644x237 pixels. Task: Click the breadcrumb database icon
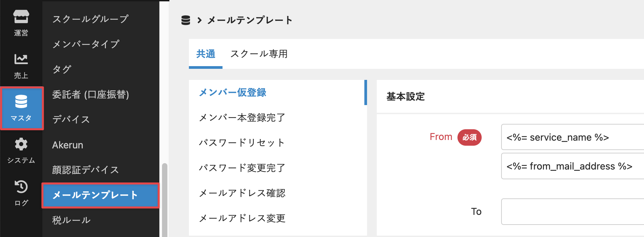pyautogui.click(x=186, y=20)
